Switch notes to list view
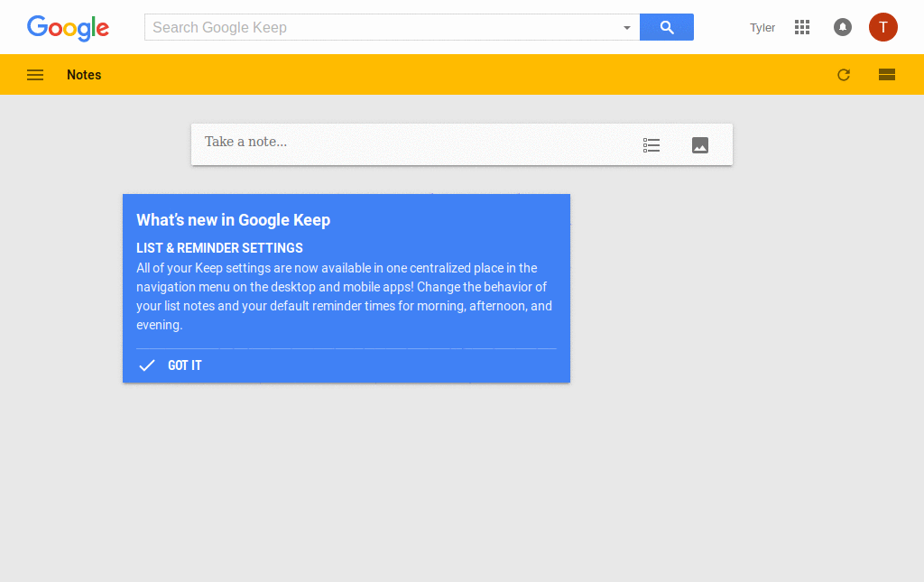The height and width of the screenshot is (582, 924). 886,75
